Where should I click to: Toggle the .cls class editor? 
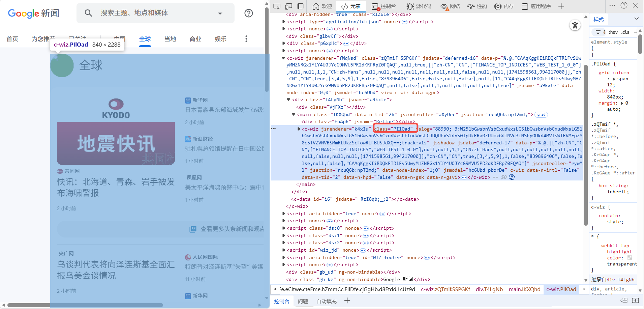click(625, 32)
